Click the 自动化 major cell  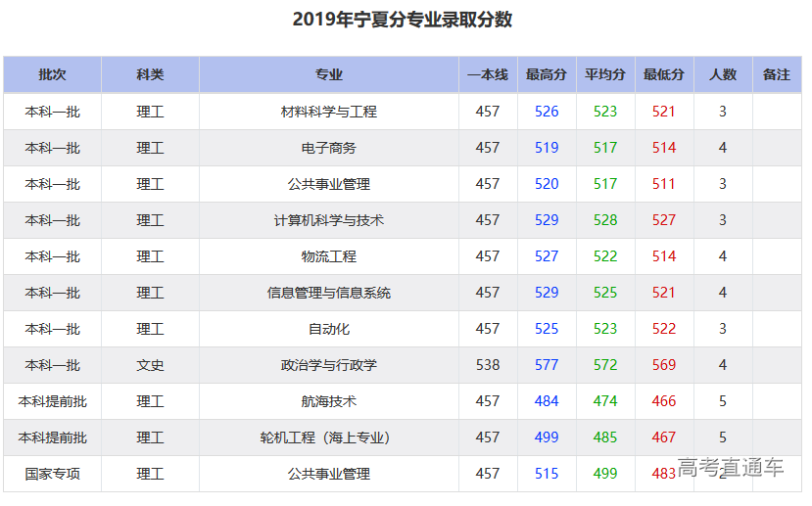pos(329,329)
